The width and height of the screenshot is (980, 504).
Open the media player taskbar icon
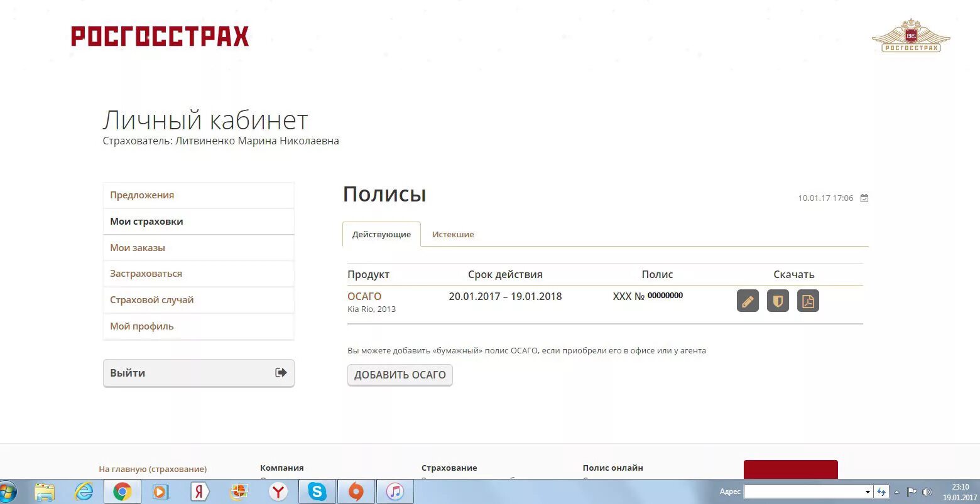[160, 492]
